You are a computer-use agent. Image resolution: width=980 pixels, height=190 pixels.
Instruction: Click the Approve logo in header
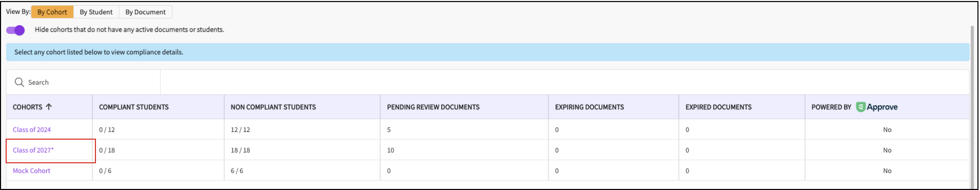pyautogui.click(x=877, y=107)
